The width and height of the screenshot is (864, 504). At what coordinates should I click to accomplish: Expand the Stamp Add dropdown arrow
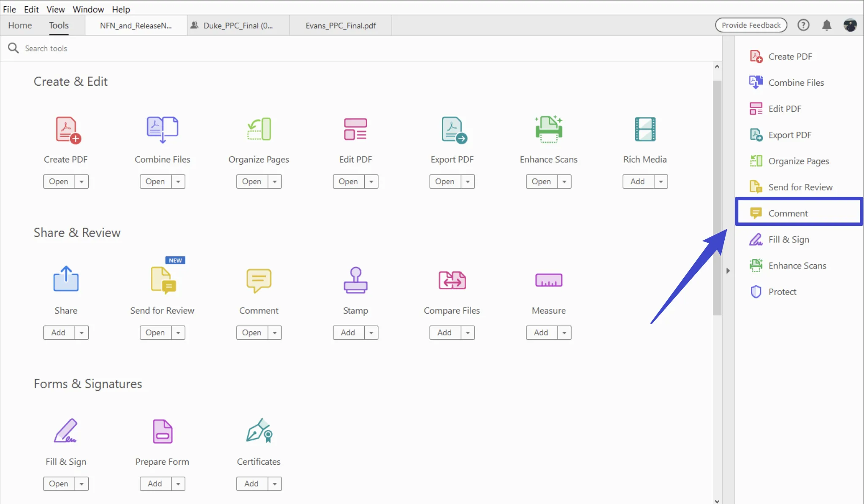[x=371, y=333]
